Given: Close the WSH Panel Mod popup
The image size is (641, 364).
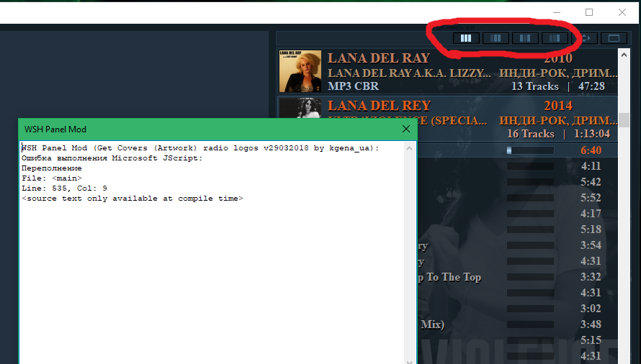Looking at the screenshot, I should coord(406,129).
